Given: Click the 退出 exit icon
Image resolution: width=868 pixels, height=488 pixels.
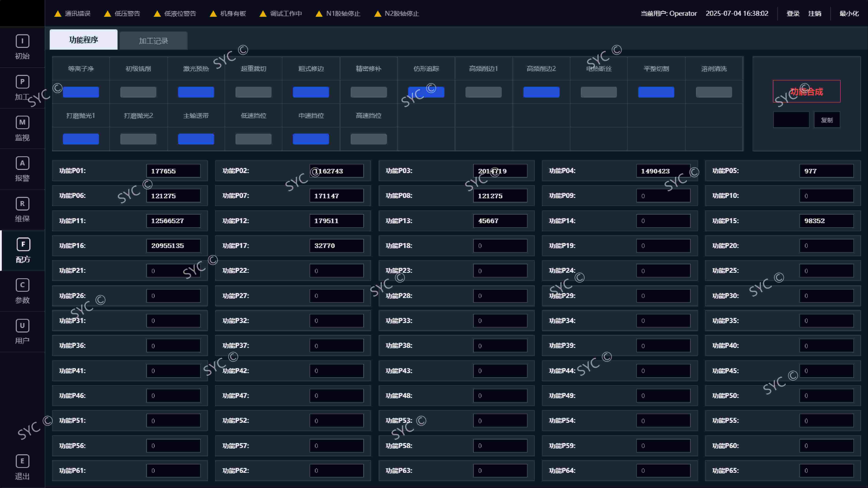Looking at the screenshot, I should tap(22, 461).
